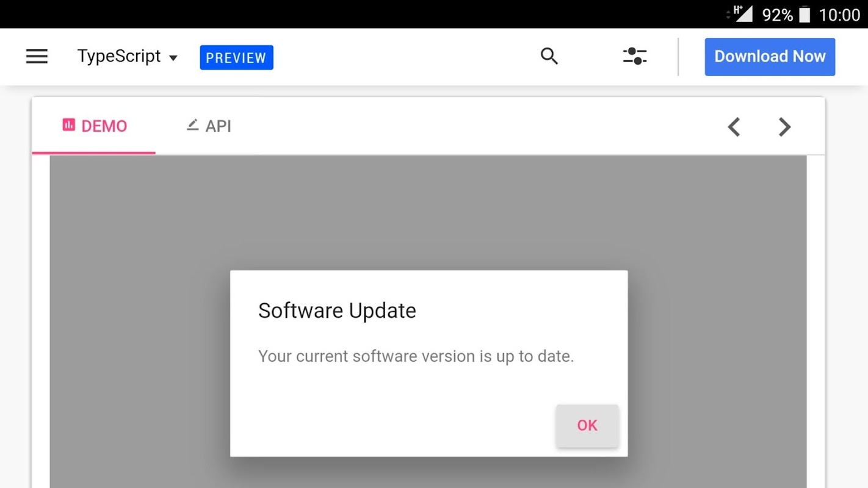
Task: Tap the 10:00 clock in status bar
Action: coord(839,15)
